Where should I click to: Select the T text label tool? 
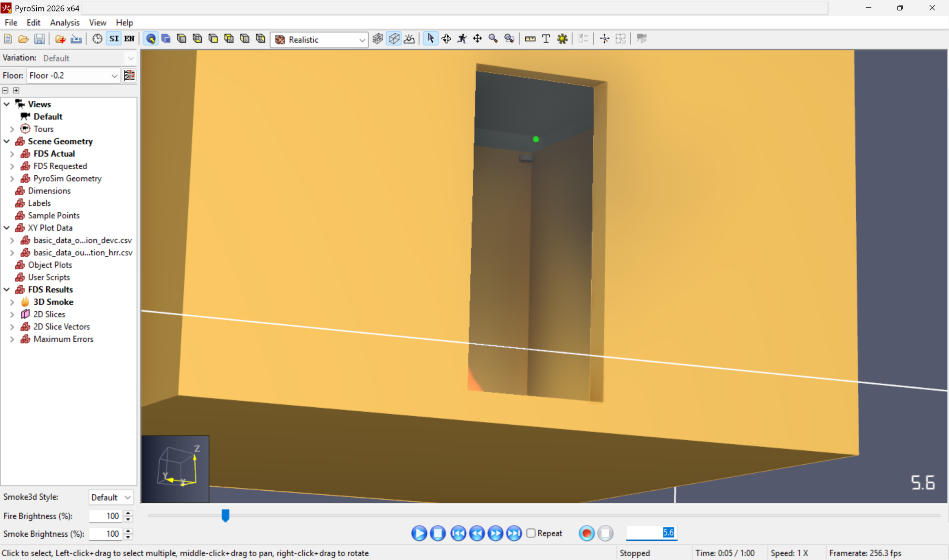tap(546, 39)
